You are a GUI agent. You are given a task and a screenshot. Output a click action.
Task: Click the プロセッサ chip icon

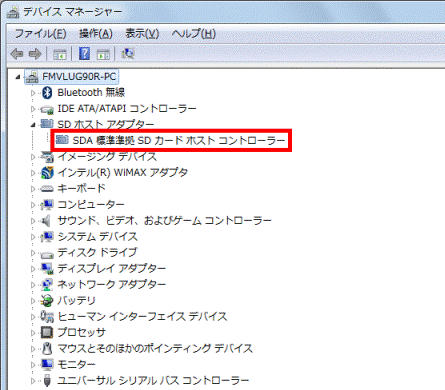point(47,332)
